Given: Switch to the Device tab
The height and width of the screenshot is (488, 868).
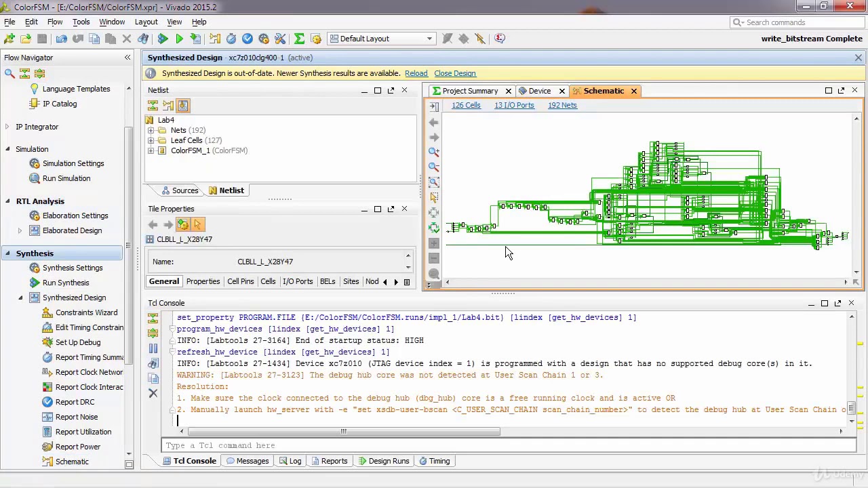Looking at the screenshot, I should (x=540, y=91).
